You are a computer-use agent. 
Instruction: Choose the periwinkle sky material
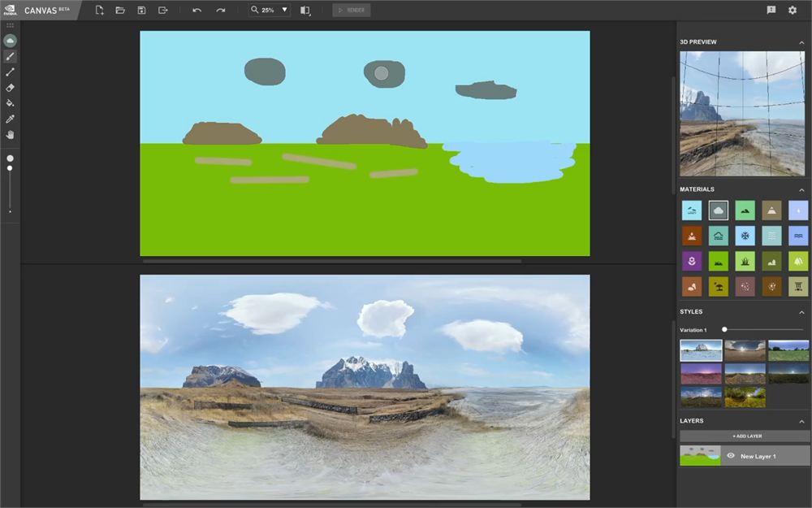pos(798,211)
